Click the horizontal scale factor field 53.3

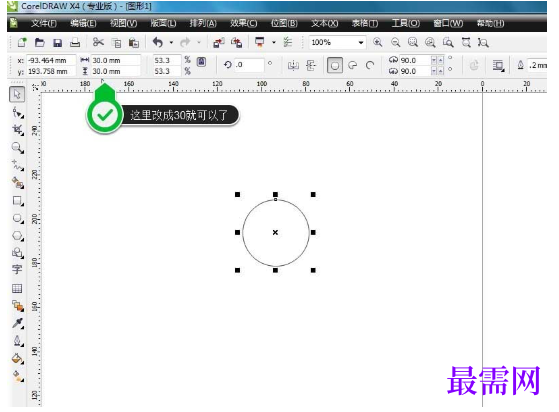tap(167, 60)
